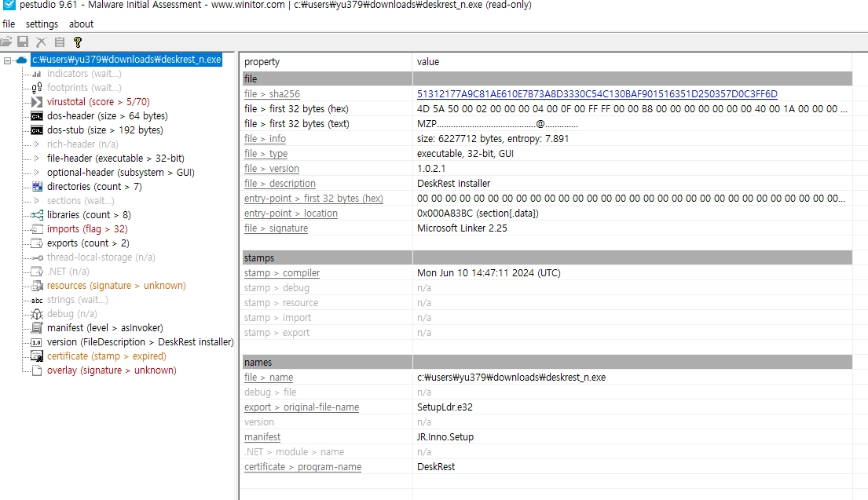This screenshot has height=500, width=868.
Task: Click the overlay page icon
Action: click(x=37, y=370)
